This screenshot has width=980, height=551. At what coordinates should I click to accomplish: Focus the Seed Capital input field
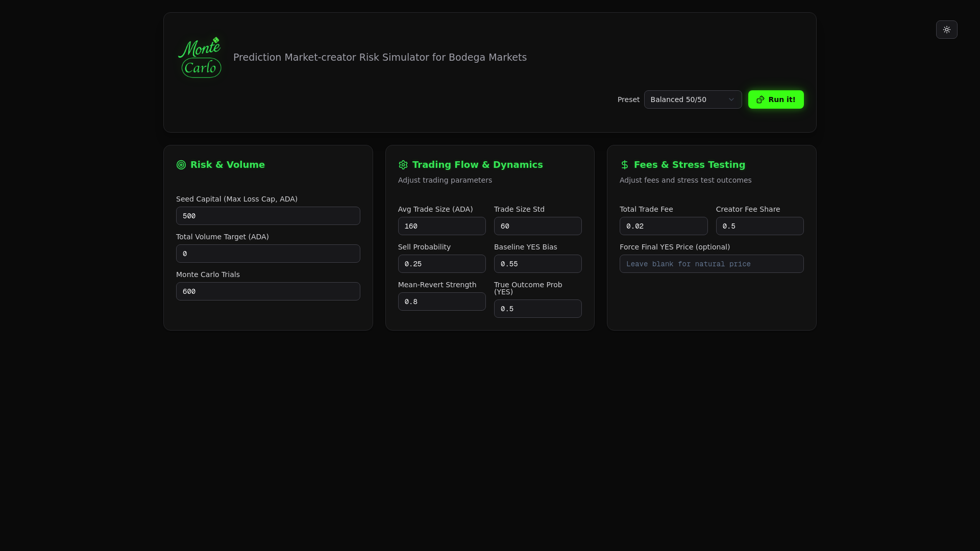pos(268,216)
